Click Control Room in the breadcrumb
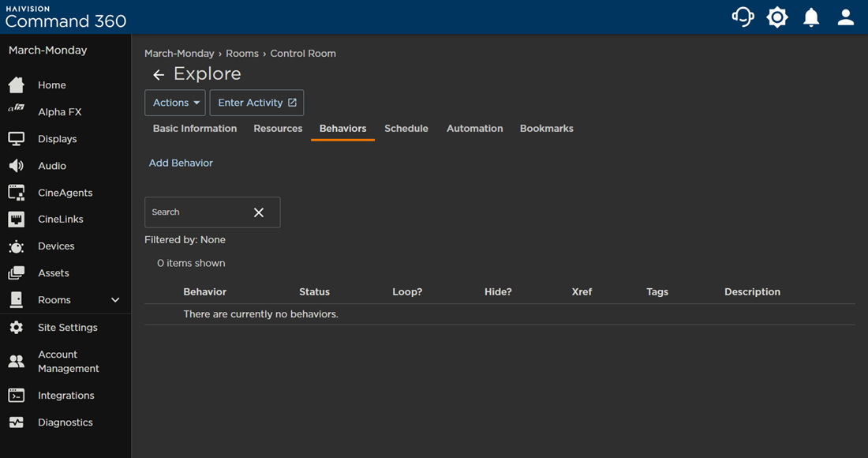The height and width of the screenshot is (458, 868). coord(303,54)
